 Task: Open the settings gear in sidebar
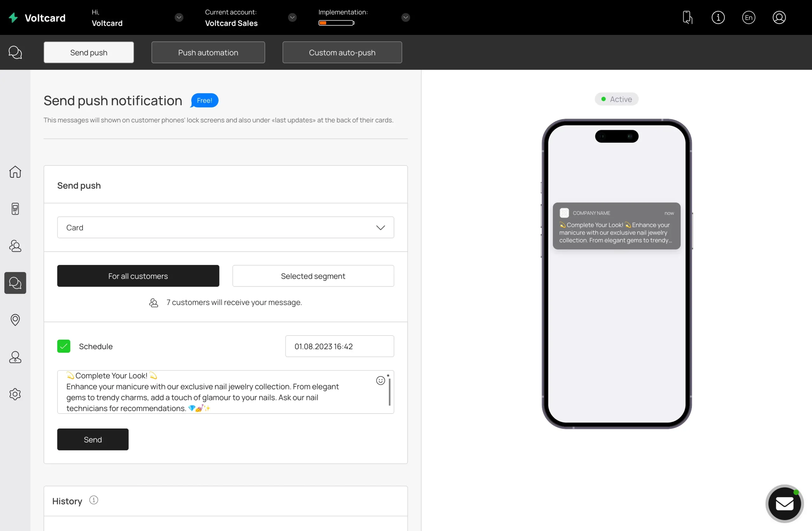click(15, 394)
